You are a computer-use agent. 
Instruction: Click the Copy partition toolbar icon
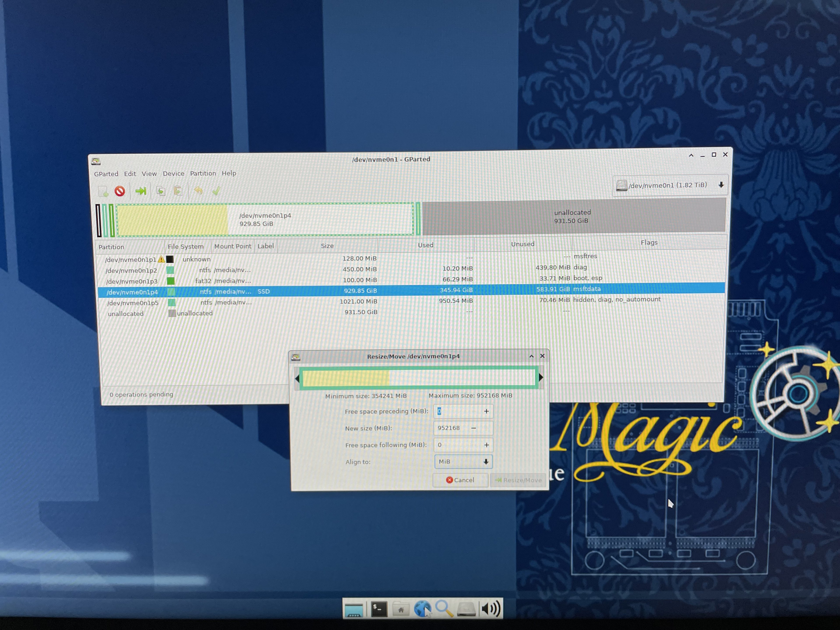(x=161, y=191)
